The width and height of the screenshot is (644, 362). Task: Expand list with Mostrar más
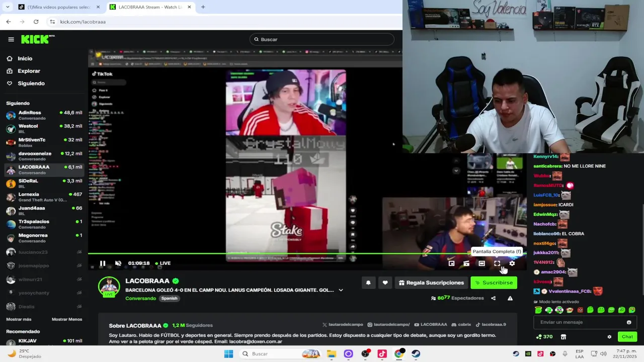pyautogui.click(x=19, y=319)
